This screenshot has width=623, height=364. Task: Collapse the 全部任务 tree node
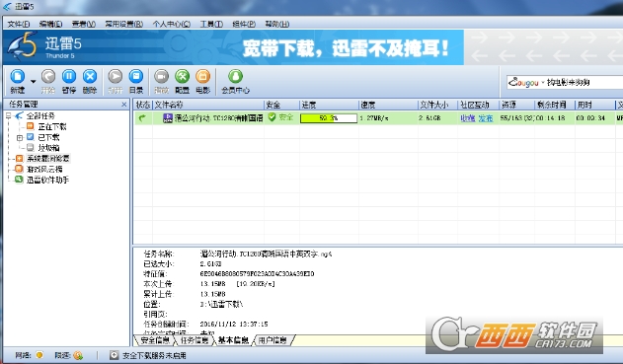click(8, 116)
